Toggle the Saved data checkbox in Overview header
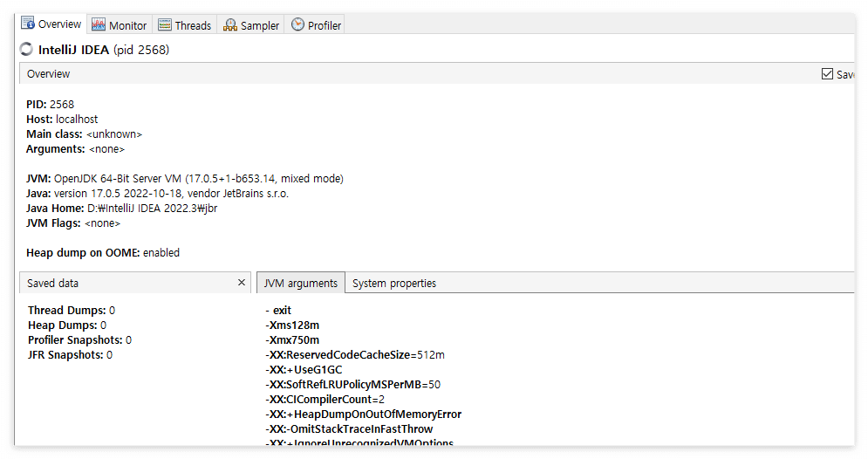Screen dimensions: 868x459 (x=827, y=74)
